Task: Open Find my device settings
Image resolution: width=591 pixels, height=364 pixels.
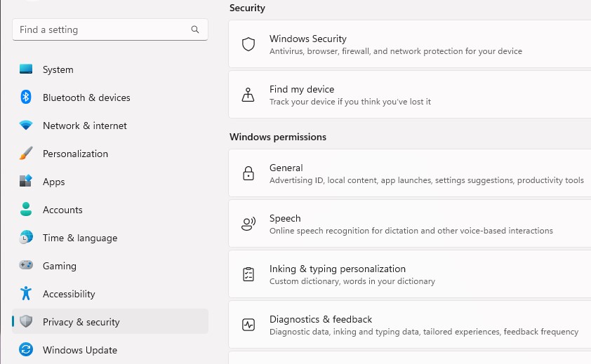Action: pyautogui.click(x=410, y=95)
